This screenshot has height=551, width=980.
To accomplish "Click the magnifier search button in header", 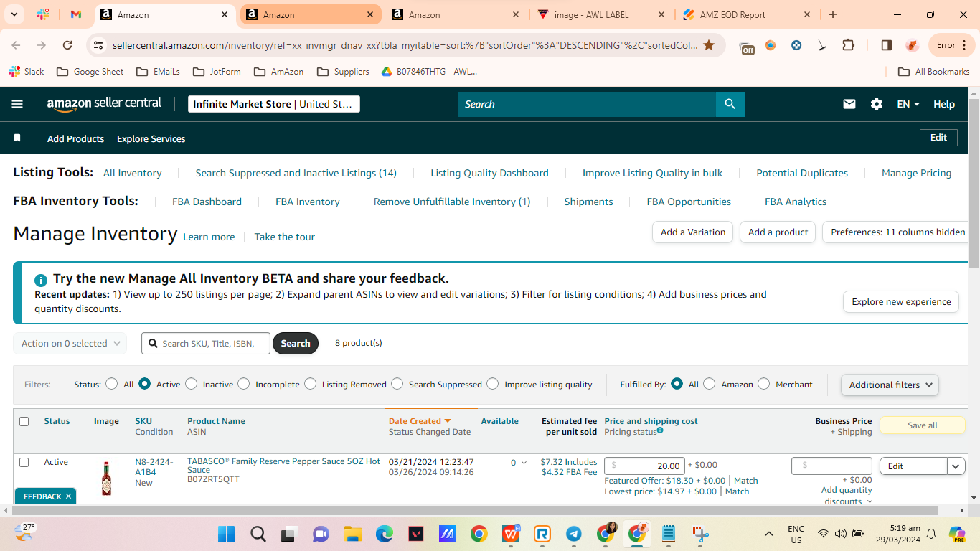I will pos(730,104).
